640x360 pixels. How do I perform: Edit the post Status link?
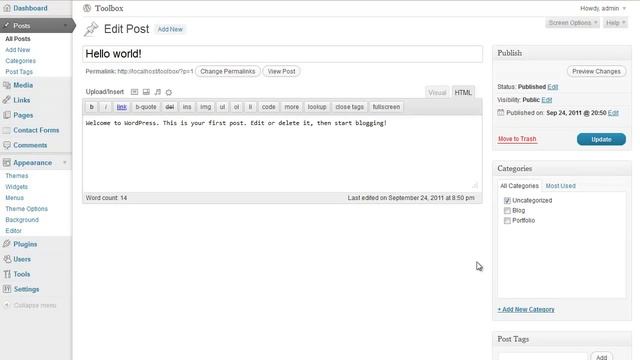pos(553,87)
